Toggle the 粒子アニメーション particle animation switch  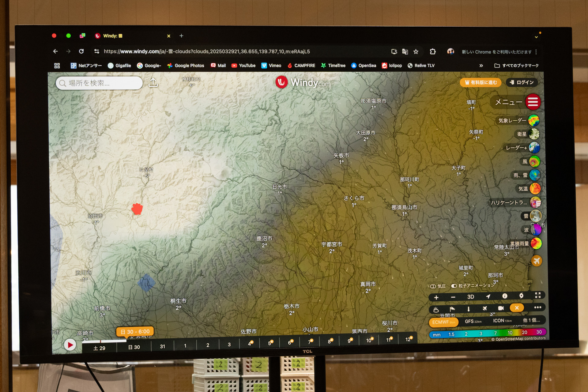click(x=454, y=286)
